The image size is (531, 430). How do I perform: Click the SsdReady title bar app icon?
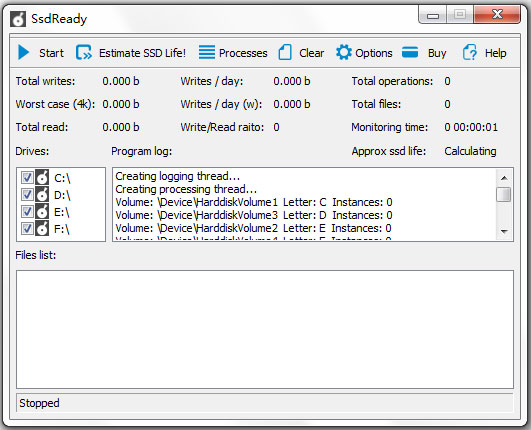[x=18, y=19]
